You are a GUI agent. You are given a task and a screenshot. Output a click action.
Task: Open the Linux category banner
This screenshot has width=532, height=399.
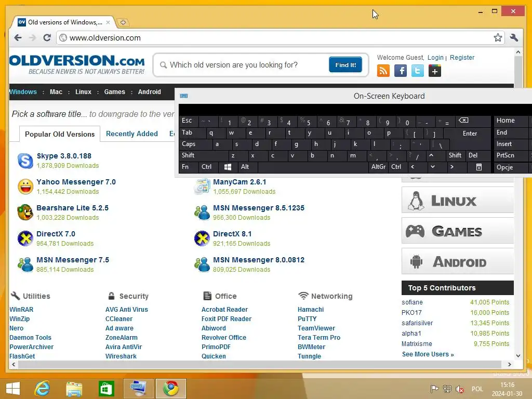point(457,200)
